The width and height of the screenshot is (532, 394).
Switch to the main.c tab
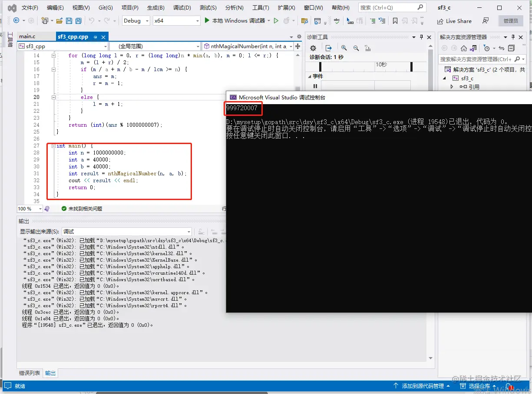[27, 37]
